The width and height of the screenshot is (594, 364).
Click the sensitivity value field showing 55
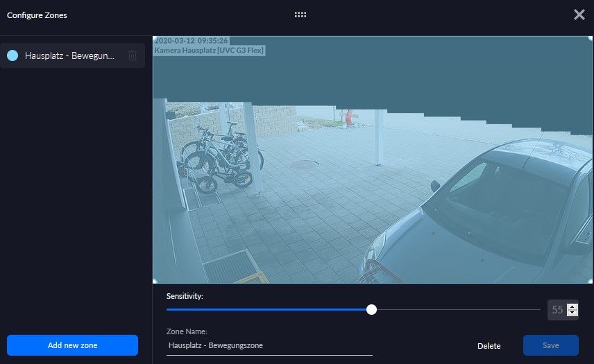(x=557, y=310)
